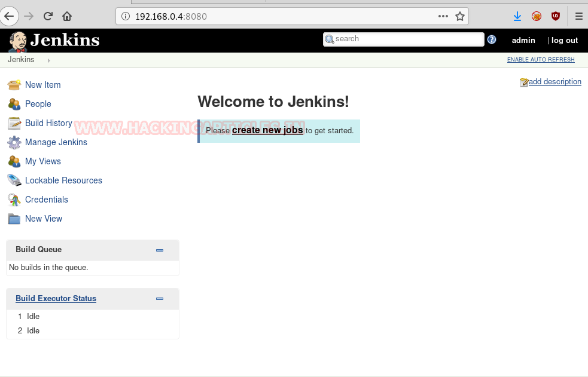Open the New Item link
Viewport: 588px width, 377px height.
click(x=42, y=85)
